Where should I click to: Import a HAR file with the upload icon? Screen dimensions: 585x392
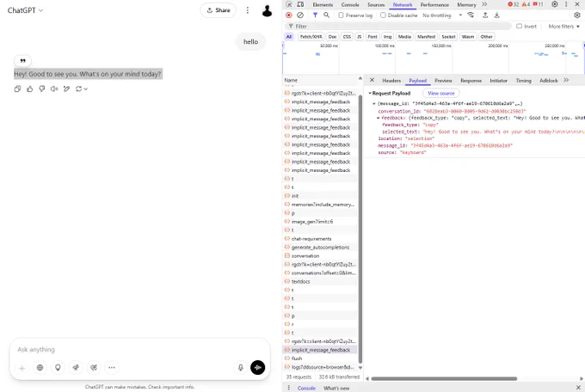point(485,15)
